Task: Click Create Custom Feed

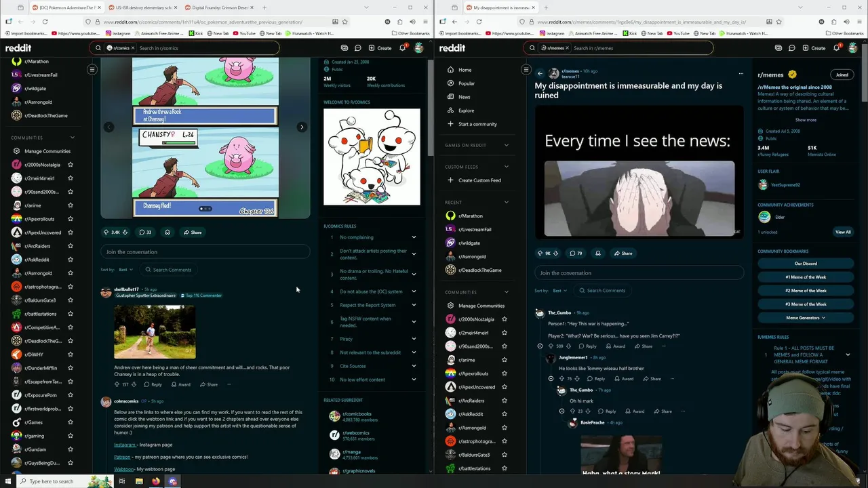Action: click(x=479, y=180)
